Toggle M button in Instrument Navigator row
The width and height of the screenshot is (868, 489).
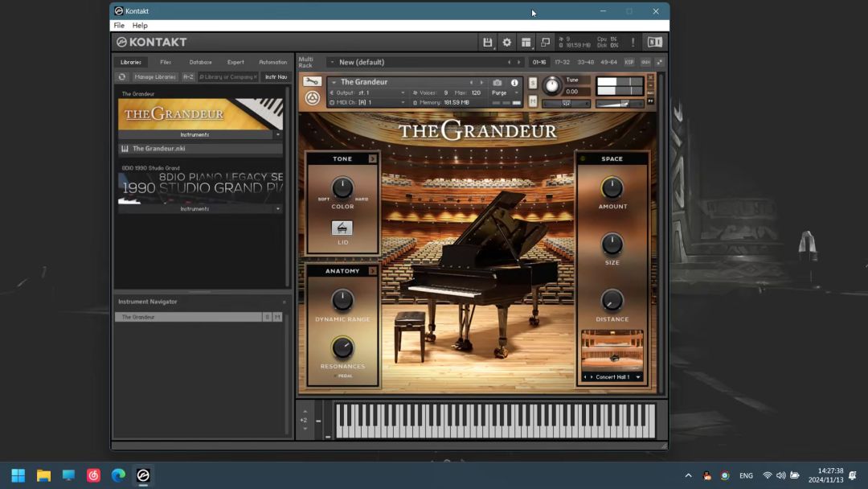click(x=277, y=318)
